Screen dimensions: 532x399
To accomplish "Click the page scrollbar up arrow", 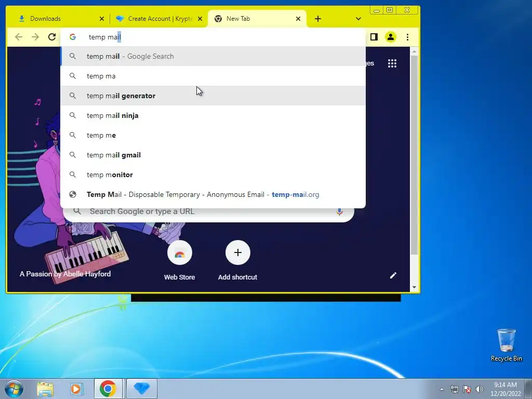I will 414,51.
